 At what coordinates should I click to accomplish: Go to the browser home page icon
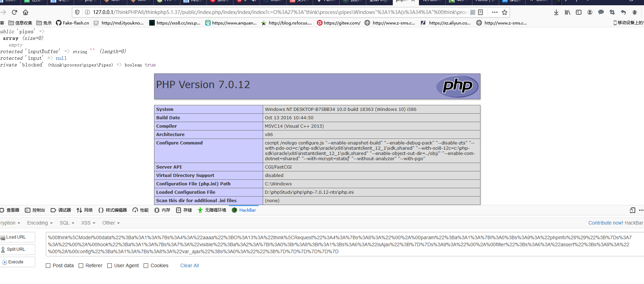[x=26, y=12]
